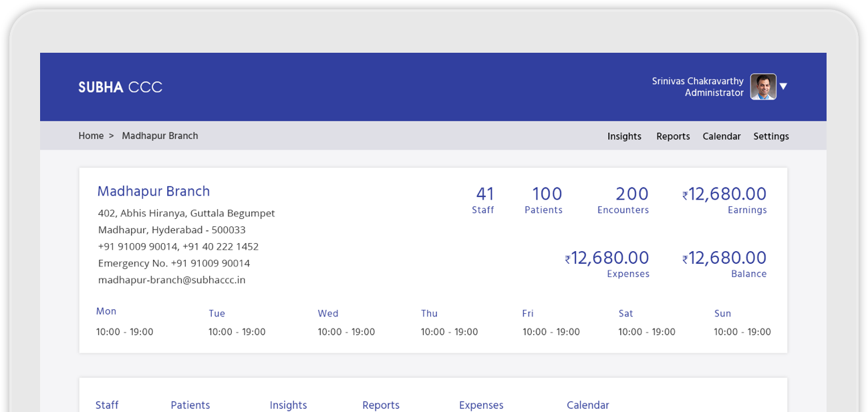Switch to the Patients tab

(x=190, y=405)
